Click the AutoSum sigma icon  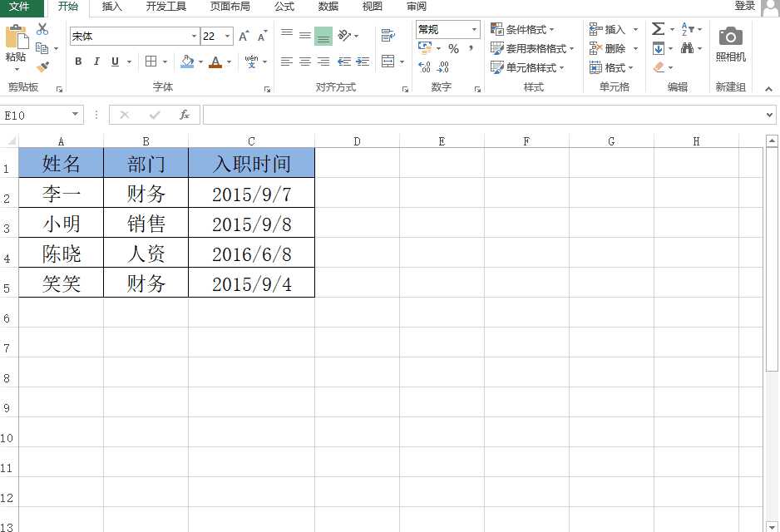tap(658, 29)
